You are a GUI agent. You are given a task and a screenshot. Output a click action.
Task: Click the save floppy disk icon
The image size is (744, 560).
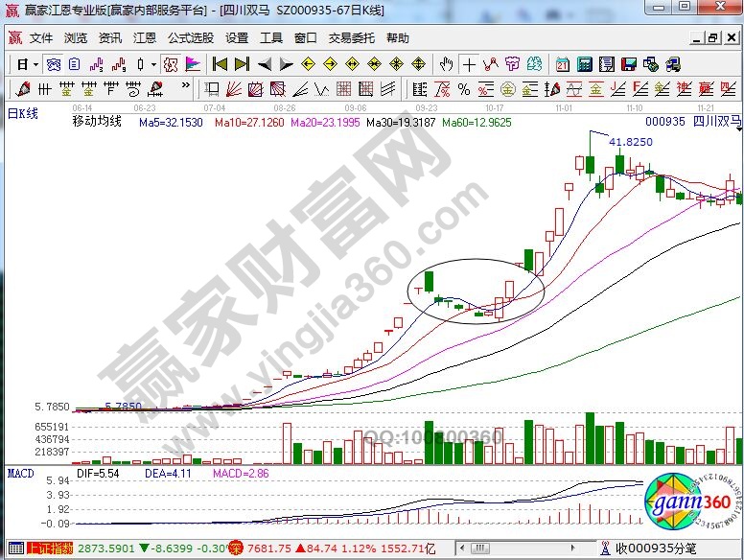[629, 64]
